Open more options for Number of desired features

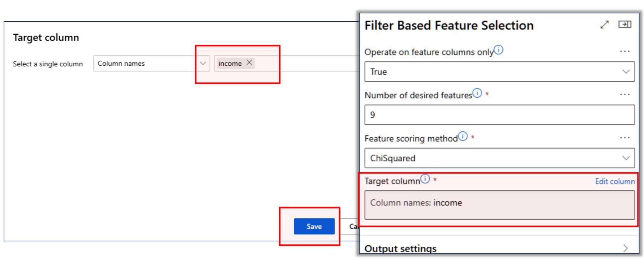pos(625,95)
